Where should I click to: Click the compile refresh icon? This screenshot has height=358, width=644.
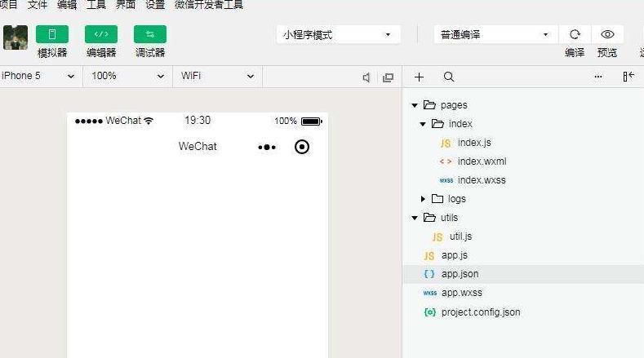point(575,34)
